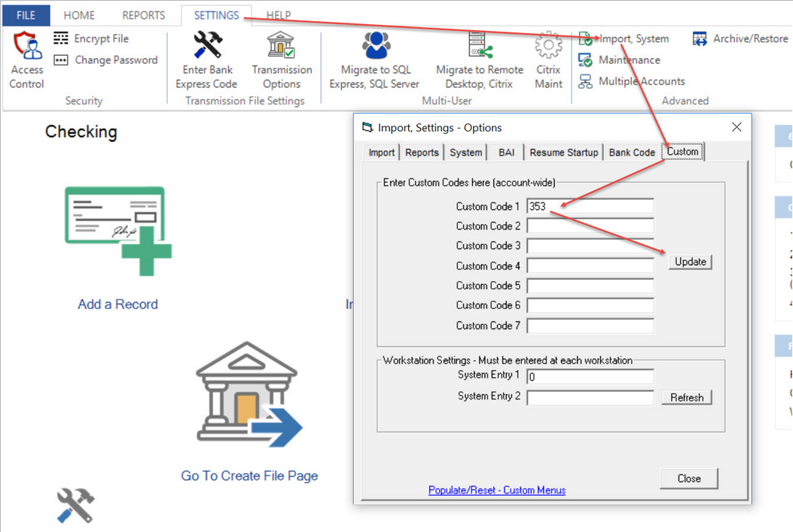793x532 pixels.
Task: Click the Access Control shield icon
Action: [x=27, y=46]
